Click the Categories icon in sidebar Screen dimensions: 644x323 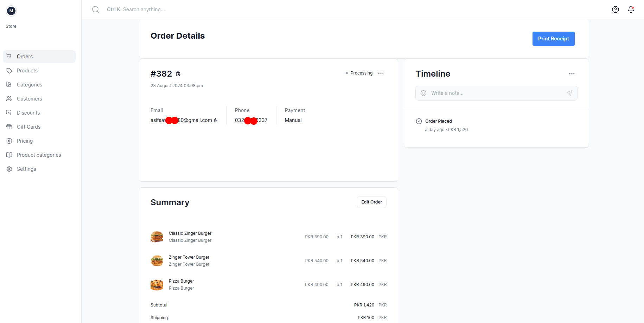pos(9,85)
